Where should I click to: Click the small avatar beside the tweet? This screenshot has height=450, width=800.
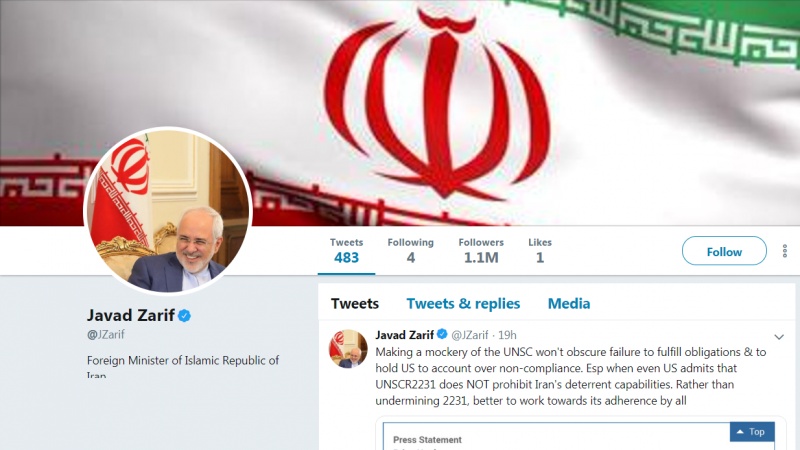(348, 348)
